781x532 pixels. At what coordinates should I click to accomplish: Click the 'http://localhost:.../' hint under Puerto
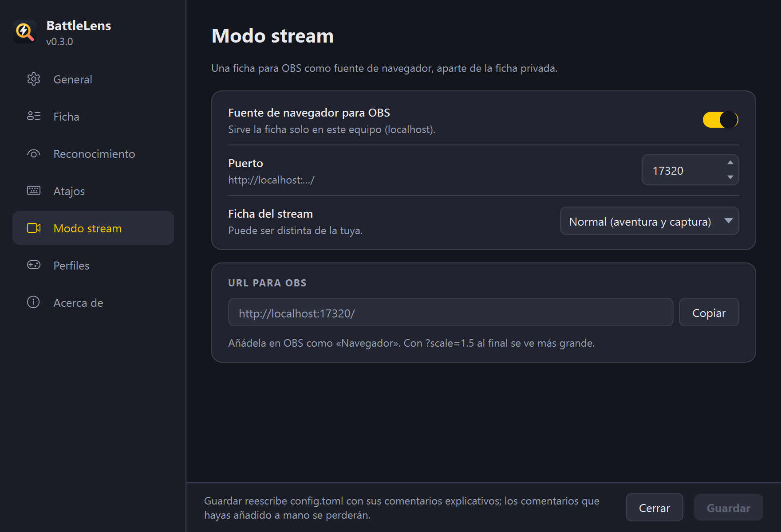[x=271, y=180]
